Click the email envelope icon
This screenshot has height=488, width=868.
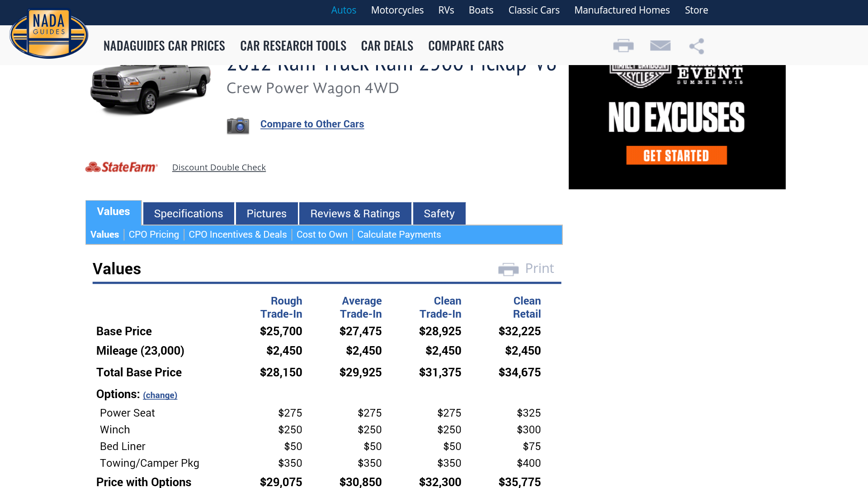[660, 46]
